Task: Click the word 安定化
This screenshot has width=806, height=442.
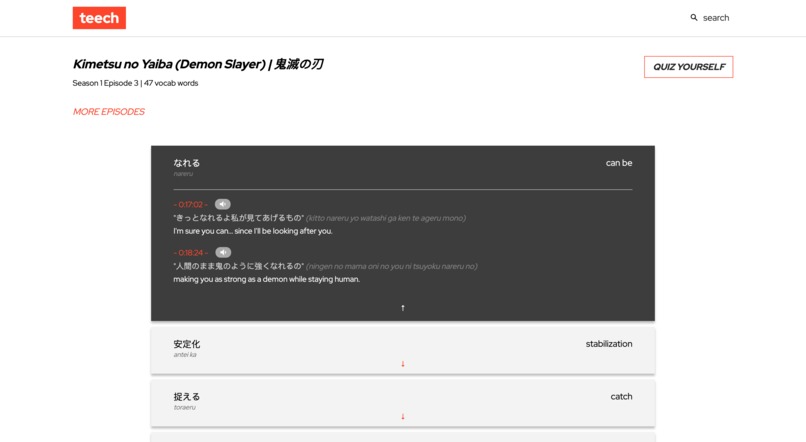Action: pos(187,344)
